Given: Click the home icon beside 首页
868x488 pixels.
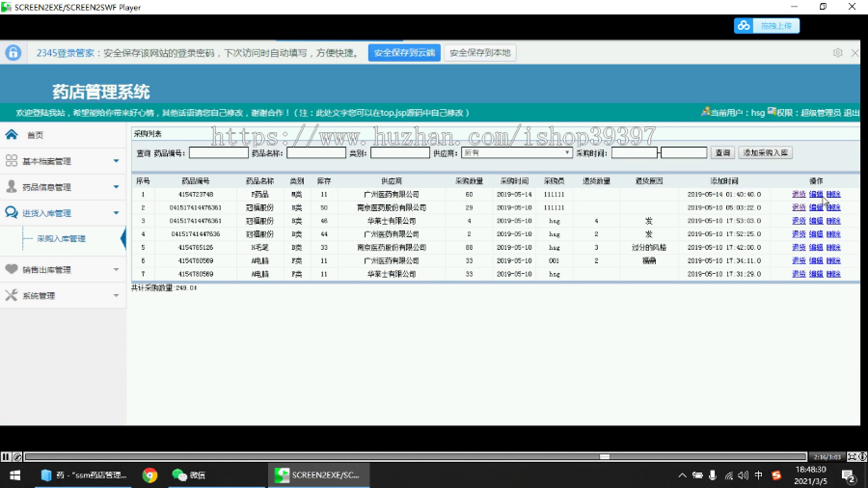Looking at the screenshot, I should pyautogui.click(x=11, y=134).
